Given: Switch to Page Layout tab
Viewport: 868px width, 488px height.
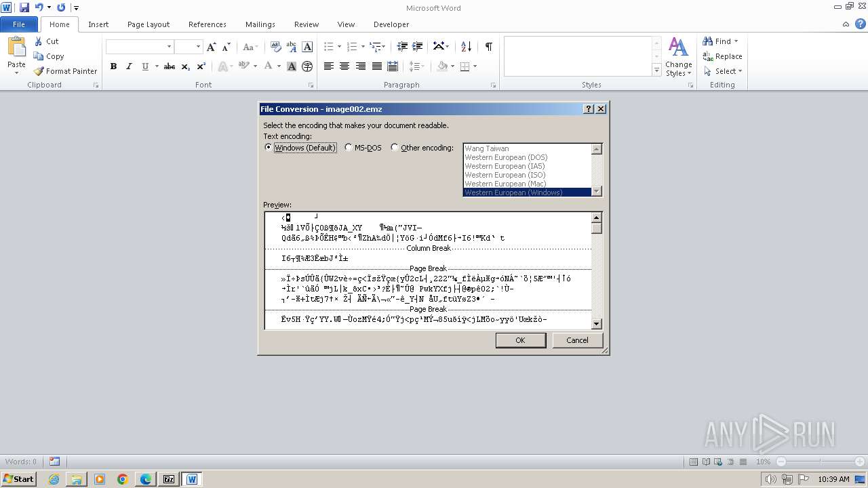Looking at the screenshot, I should (149, 24).
